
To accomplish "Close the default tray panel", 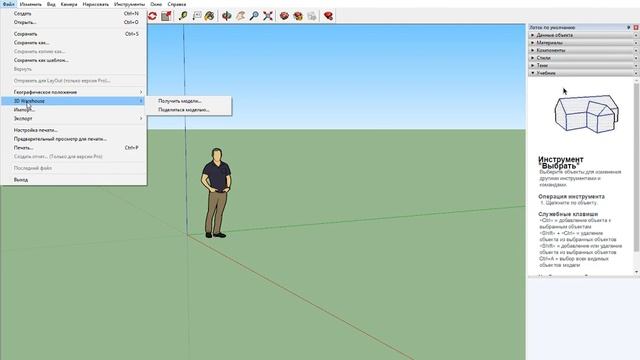I will [x=636, y=27].
